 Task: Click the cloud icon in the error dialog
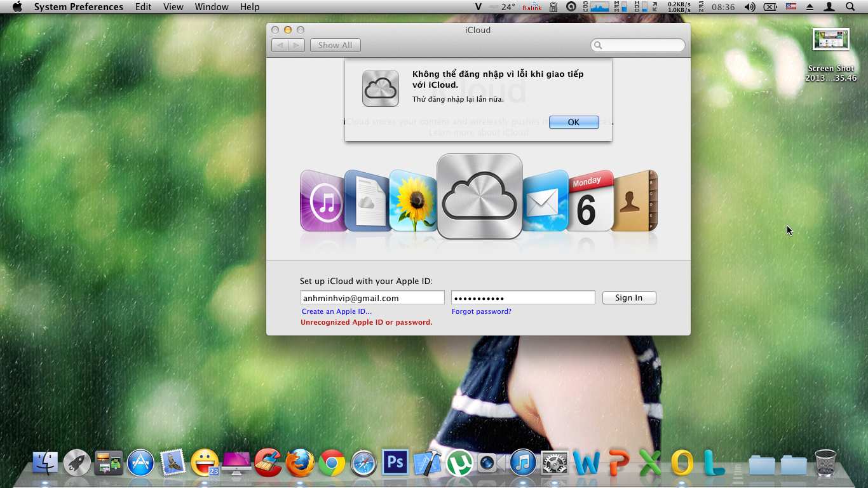381,88
